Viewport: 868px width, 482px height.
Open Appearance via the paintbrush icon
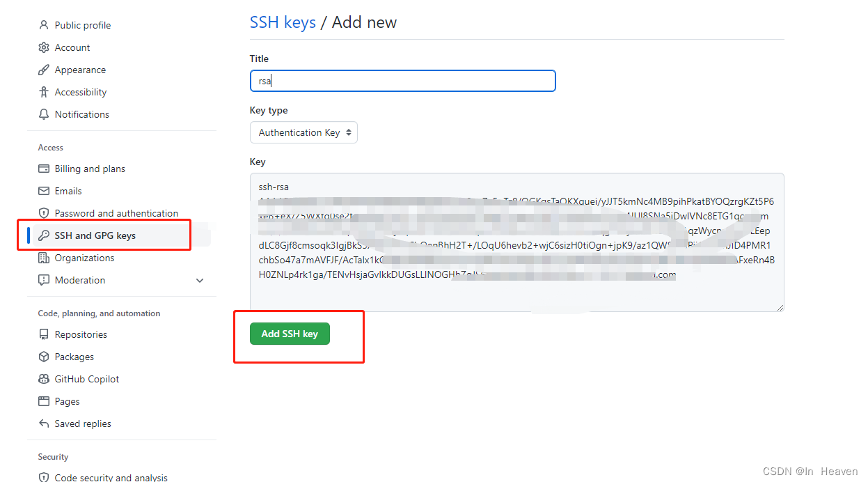[42, 70]
